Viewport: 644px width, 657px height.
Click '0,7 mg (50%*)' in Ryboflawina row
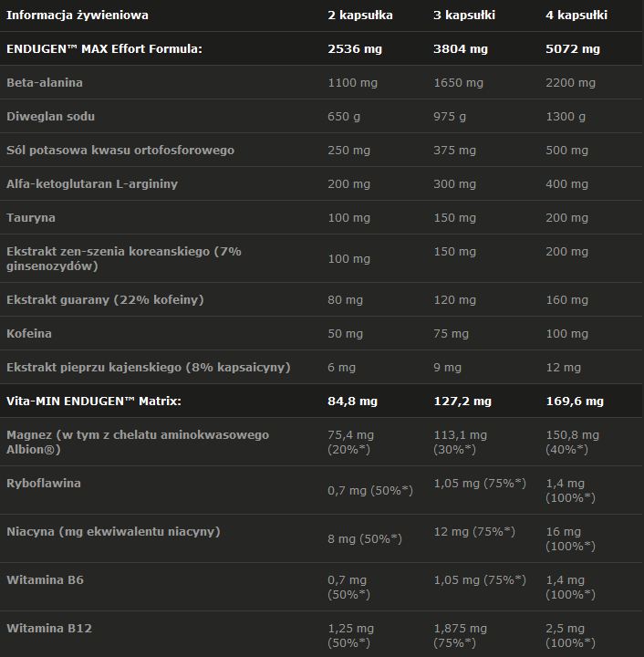(370, 490)
